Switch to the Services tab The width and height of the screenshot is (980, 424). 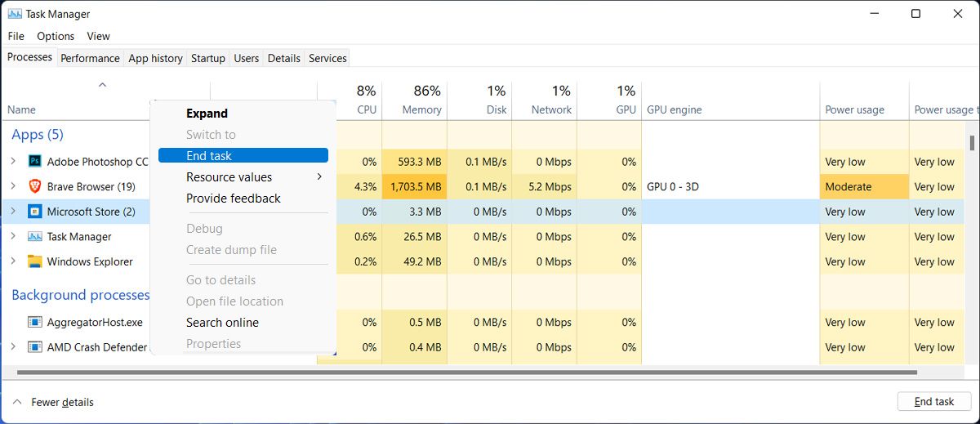point(327,58)
